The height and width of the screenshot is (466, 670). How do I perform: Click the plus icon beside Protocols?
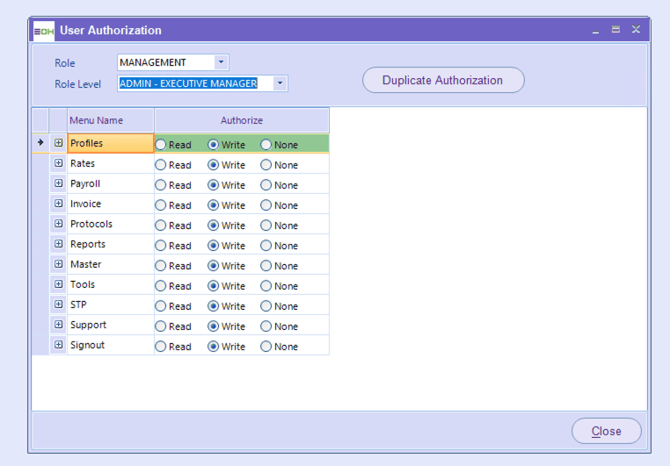click(58, 224)
